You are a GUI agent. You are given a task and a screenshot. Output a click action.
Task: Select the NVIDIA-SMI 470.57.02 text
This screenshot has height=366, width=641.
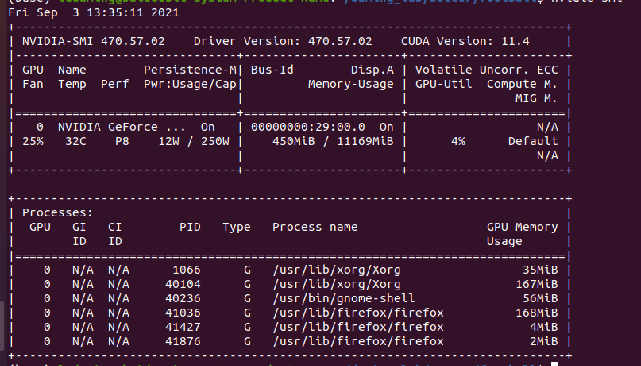93,41
